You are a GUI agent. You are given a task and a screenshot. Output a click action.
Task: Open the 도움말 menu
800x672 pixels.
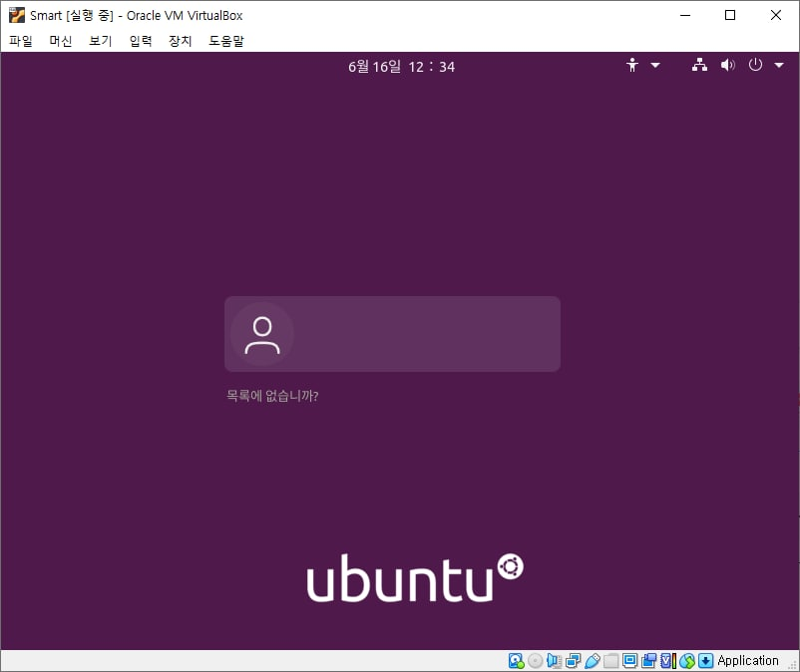226,41
